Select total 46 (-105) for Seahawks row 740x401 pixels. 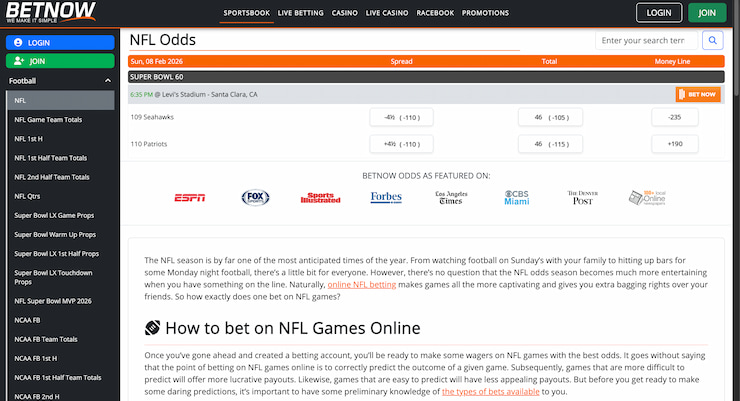[x=550, y=117]
